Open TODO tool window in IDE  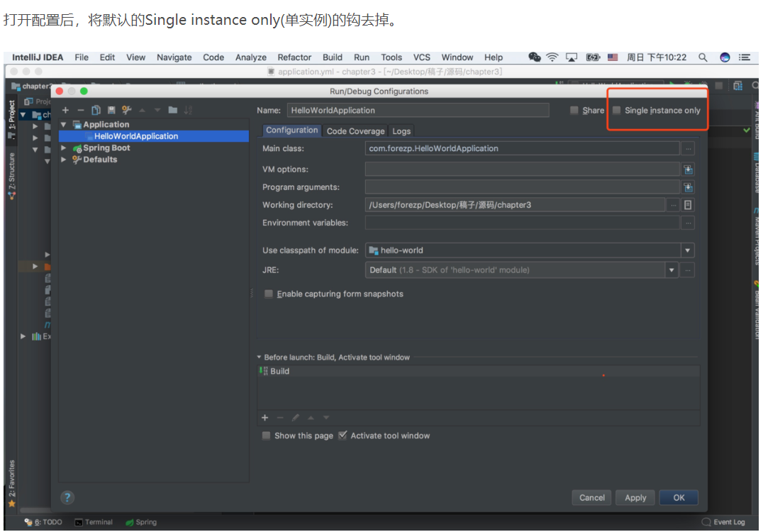point(43,522)
